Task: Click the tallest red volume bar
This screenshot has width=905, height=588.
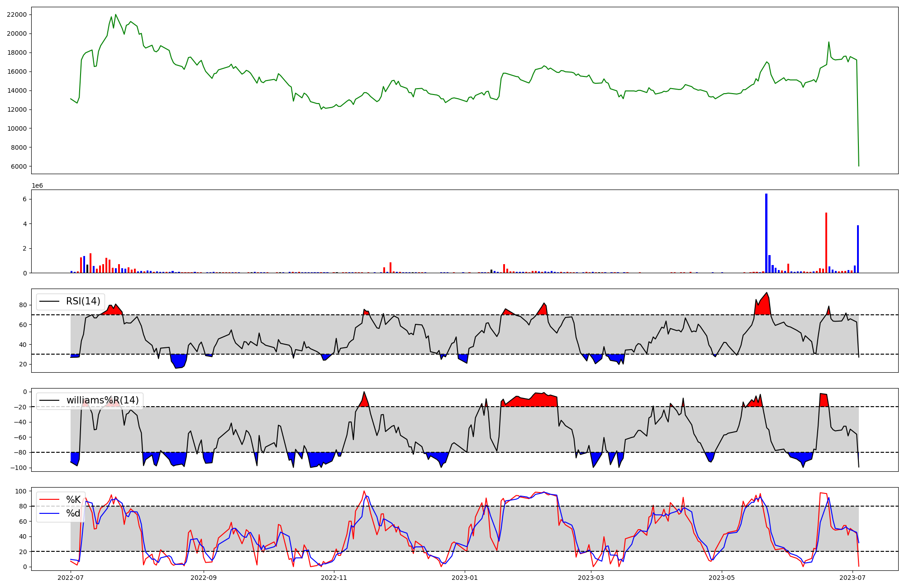Action: click(x=826, y=243)
